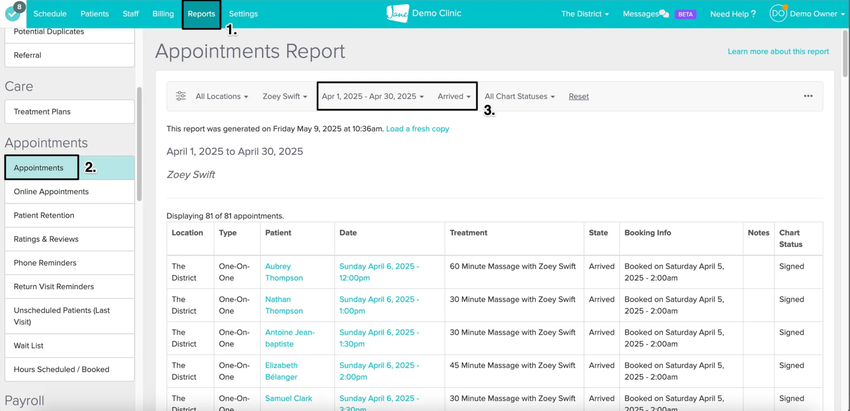Select Potential Duplicates in sidebar

tap(69, 34)
